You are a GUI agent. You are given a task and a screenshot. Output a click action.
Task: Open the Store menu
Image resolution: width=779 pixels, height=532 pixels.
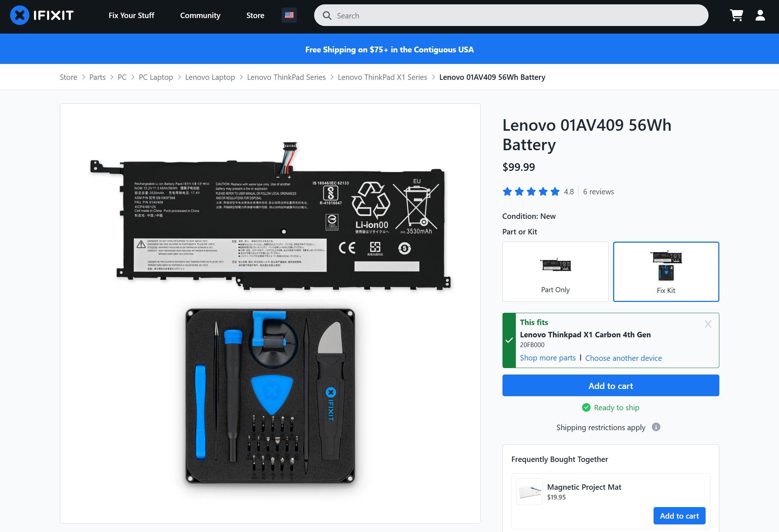click(255, 15)
